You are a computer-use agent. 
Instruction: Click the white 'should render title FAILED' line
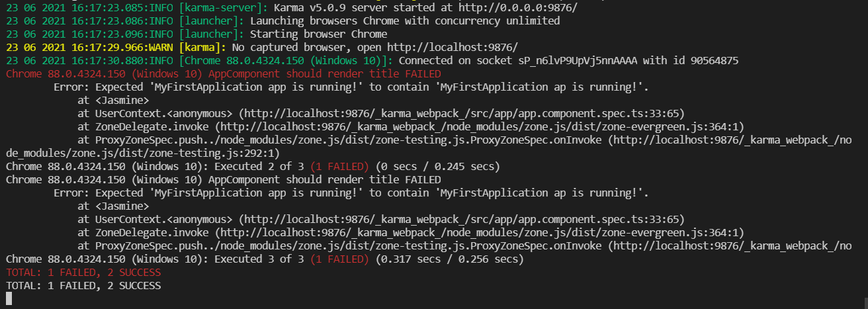[x=223, y=179]
